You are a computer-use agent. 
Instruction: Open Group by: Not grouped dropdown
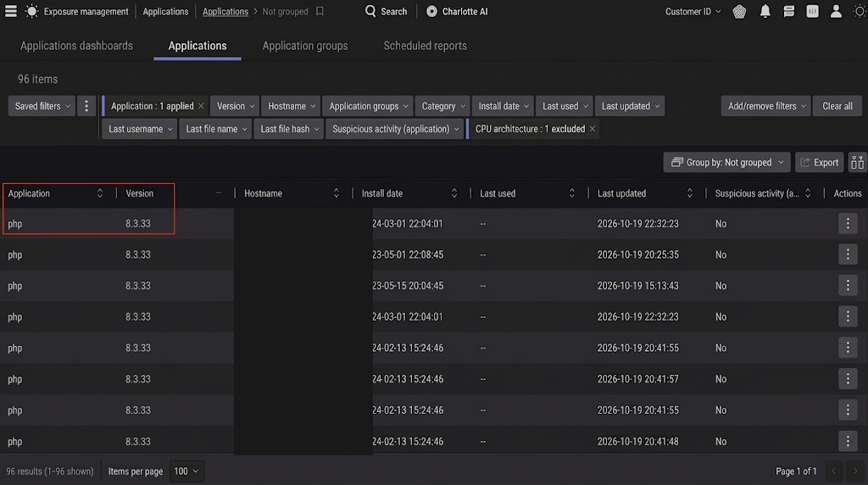tap(727, 162)
